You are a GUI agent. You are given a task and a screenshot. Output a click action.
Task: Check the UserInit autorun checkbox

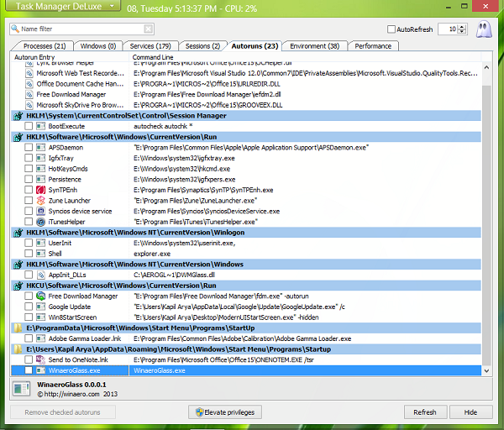29,243
